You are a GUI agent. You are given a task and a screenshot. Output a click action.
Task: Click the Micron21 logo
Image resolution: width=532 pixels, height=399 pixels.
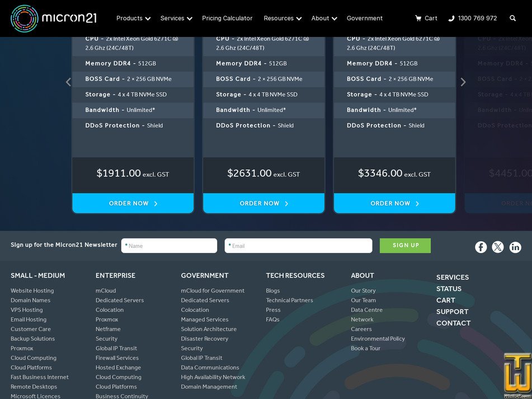[x=53, y=18]
